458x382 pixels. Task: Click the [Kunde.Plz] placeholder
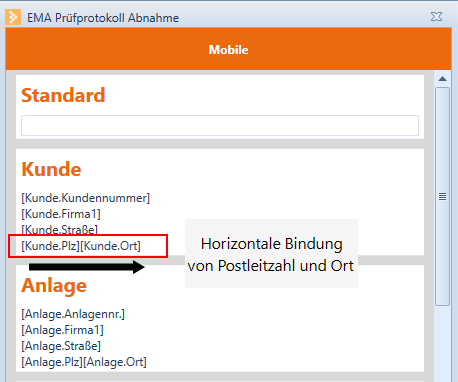click(x=51, y=246)
